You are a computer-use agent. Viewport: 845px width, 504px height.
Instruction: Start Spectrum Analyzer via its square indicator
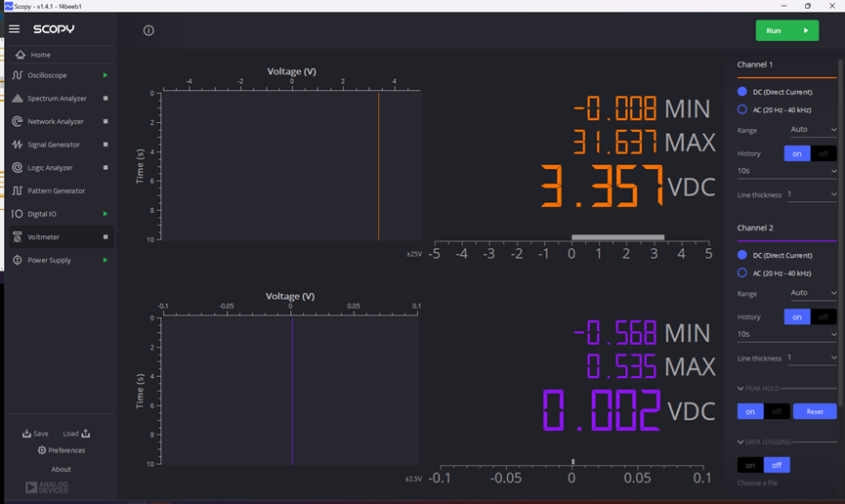point(106,98)
